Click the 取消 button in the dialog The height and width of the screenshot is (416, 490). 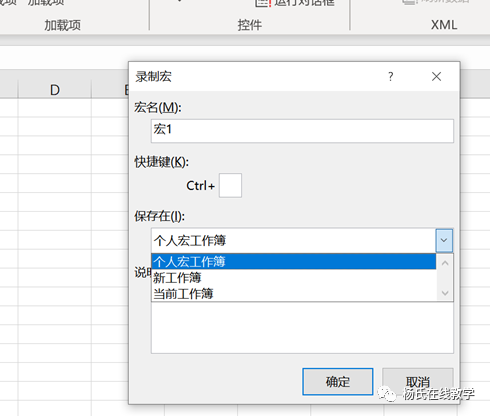418,382
